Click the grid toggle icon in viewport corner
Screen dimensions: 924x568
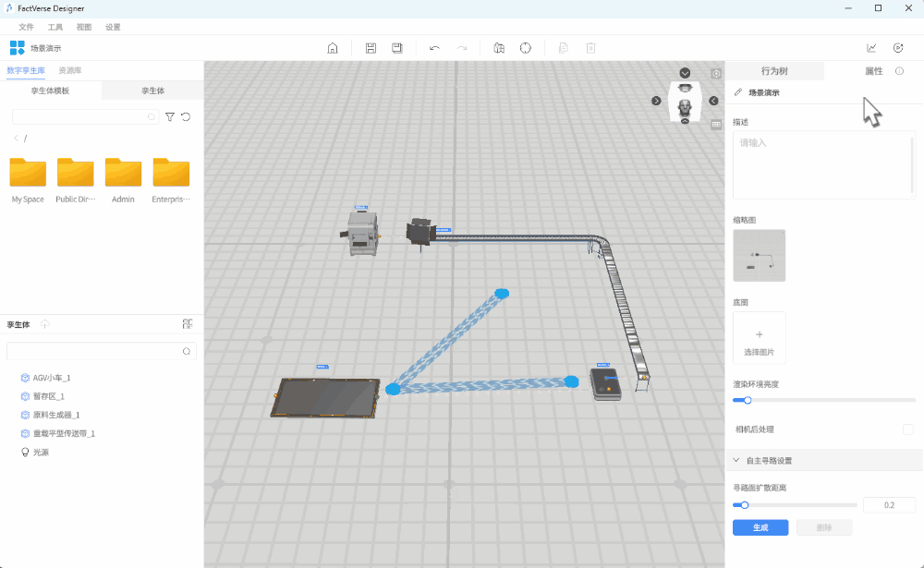pos(716,124)
